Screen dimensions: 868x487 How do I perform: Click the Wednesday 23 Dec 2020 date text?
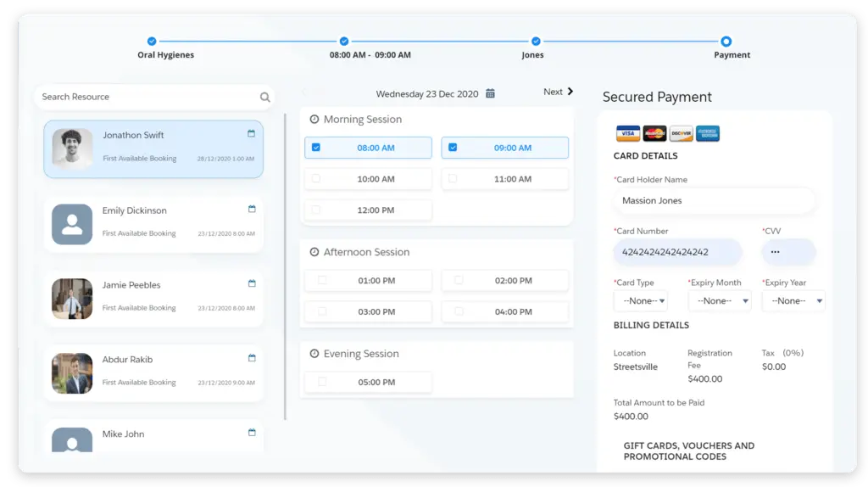coord(427,93)
